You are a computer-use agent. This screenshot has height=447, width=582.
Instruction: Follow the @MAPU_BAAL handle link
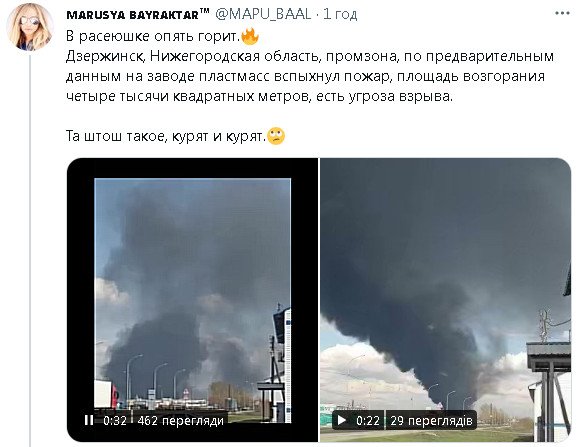tap(263, 14)
